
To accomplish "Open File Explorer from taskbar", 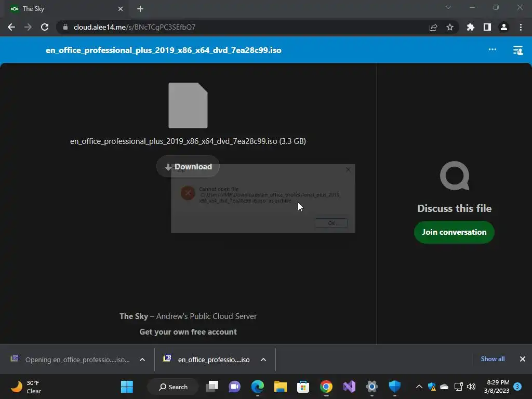I will pos(280,387).
